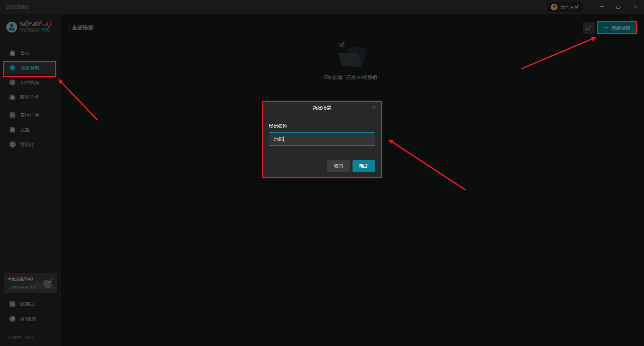Open the 切片转换 section
The height and width of the screenshot is (346, 644).
[29, 82]
